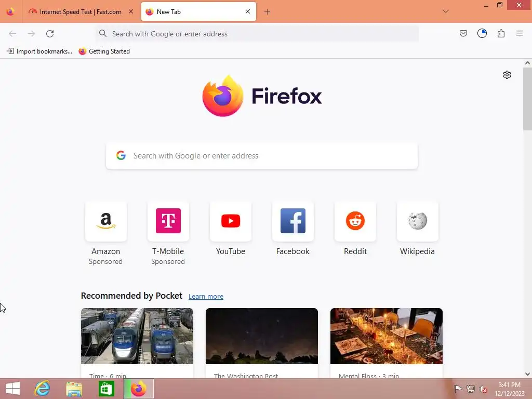Focus the address bar search field
This screenshot has width=532, height=399.
(x=257, y=34)
